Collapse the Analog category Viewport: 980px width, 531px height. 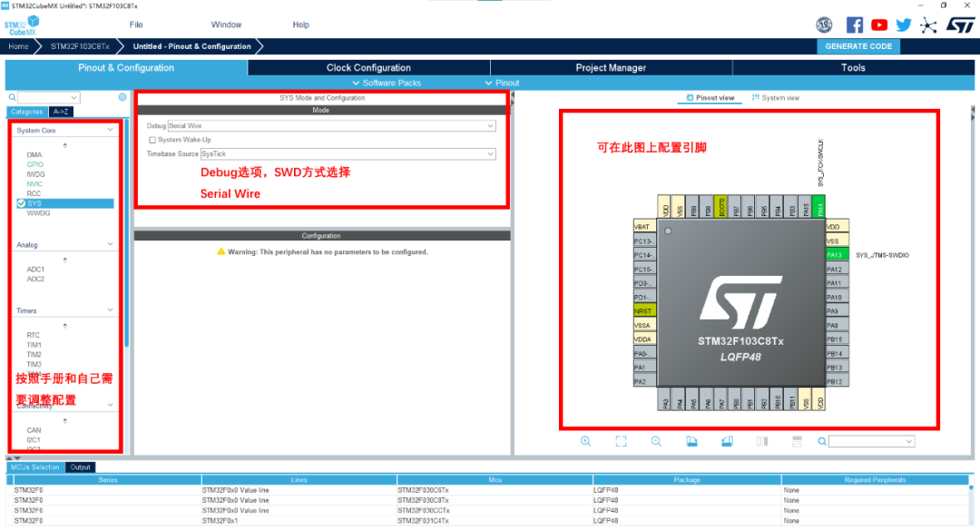tap(110, 244)
